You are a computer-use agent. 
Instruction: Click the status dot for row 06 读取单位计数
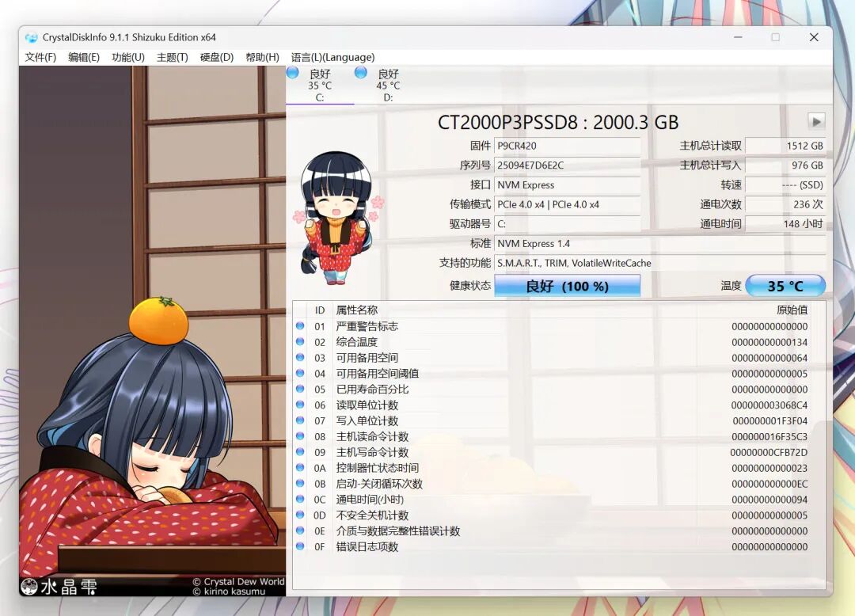[300, 405]
